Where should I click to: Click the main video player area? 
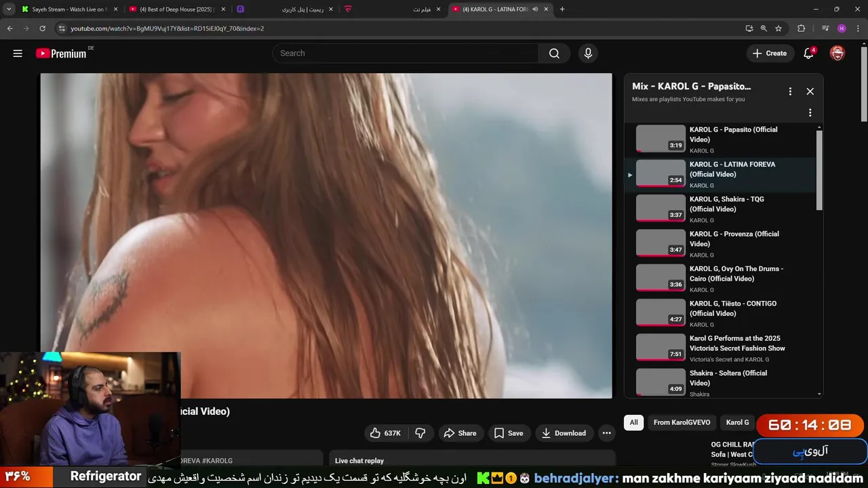point(326,236)
